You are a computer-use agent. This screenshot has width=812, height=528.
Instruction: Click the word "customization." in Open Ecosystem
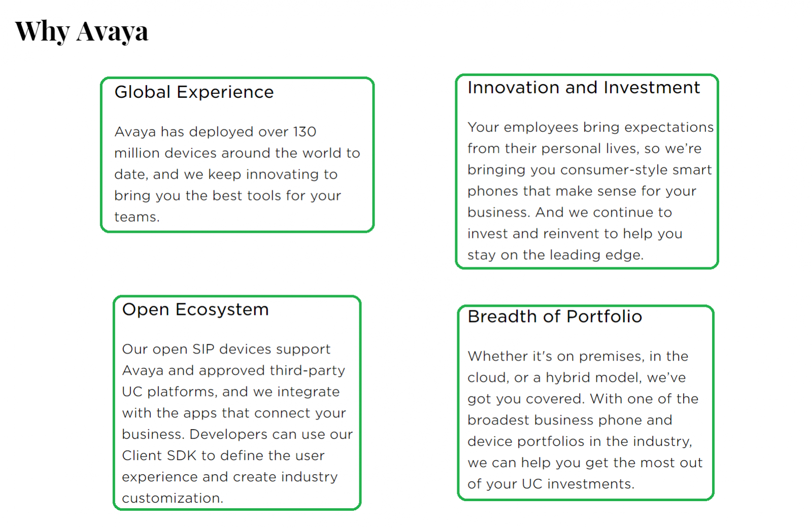coord(173,499)
